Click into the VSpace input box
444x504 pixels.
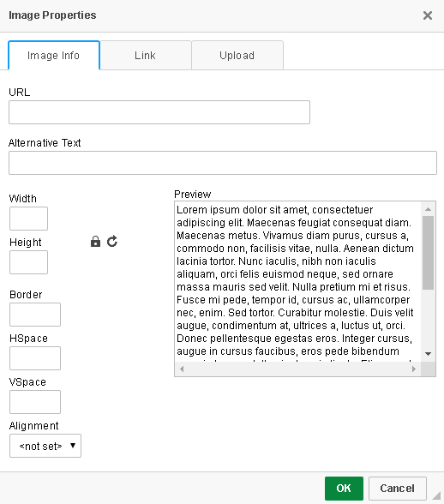(35, 402)
